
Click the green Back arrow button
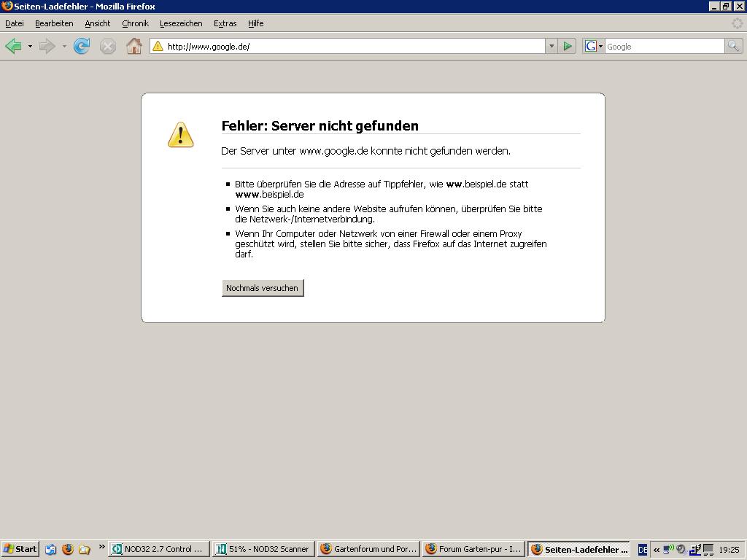coord(13,47)
